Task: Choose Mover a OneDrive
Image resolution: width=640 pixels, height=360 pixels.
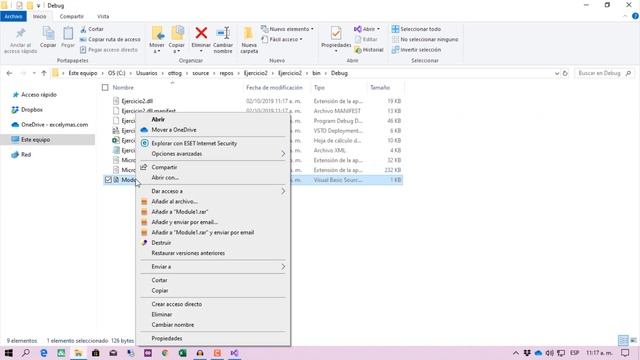Action: [x=174, y=130]
